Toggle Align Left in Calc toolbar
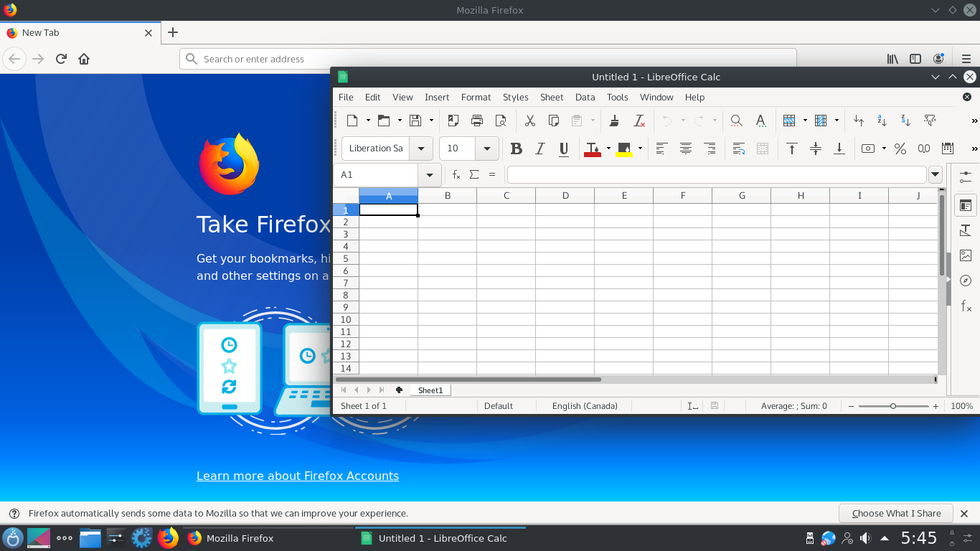The image size is (980, 551). [661, 149]
